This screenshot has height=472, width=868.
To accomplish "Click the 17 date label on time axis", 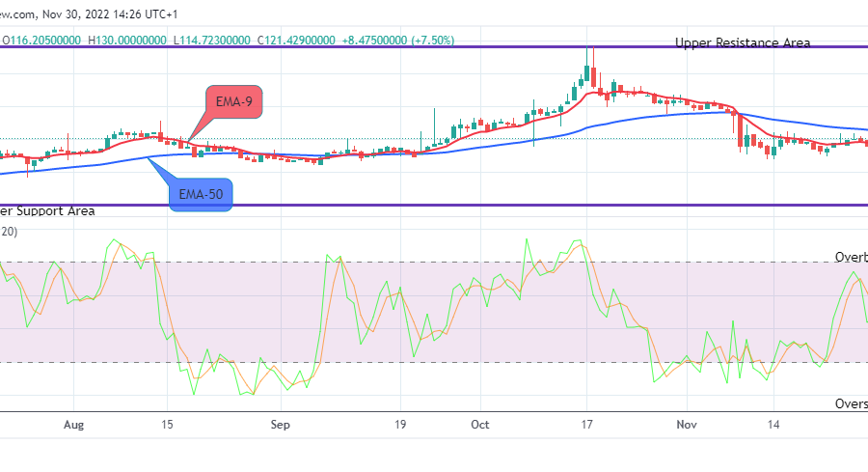I will (584, 424).
